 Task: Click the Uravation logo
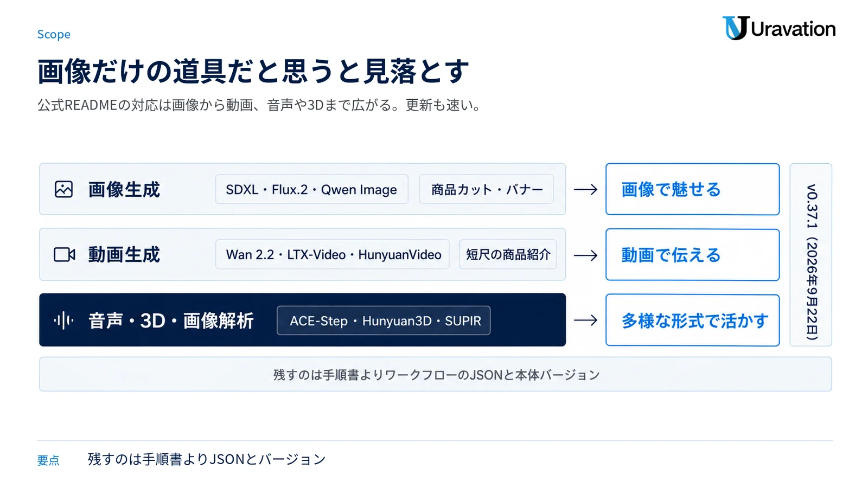pos(779,28)
